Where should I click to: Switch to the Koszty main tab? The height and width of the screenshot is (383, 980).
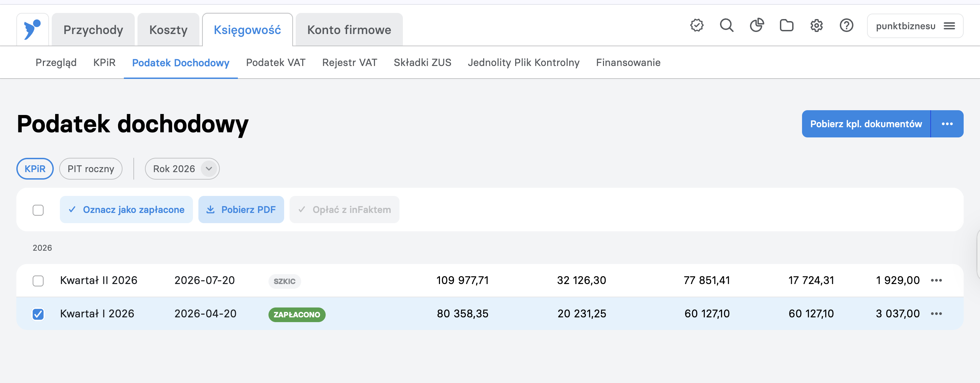click(168, 30)
